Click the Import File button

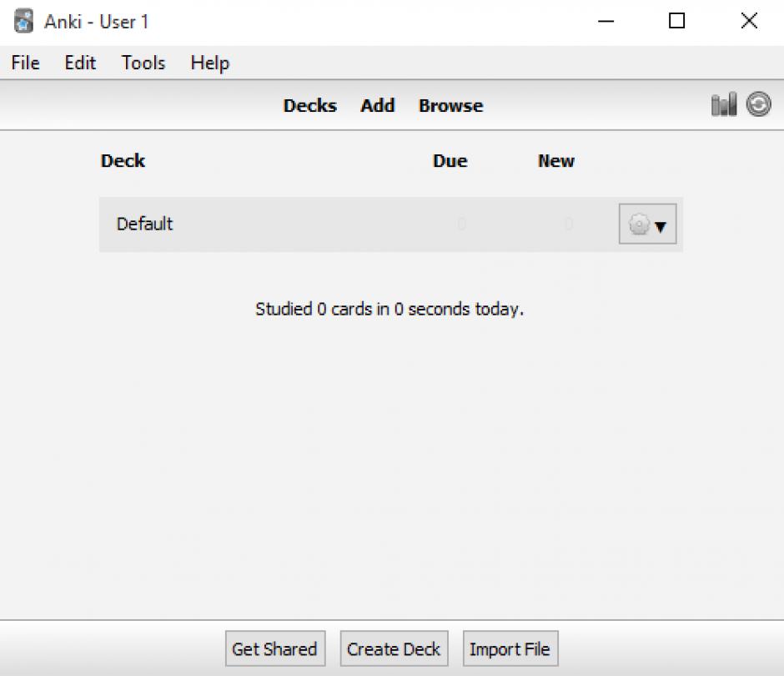tap(510, 649)
